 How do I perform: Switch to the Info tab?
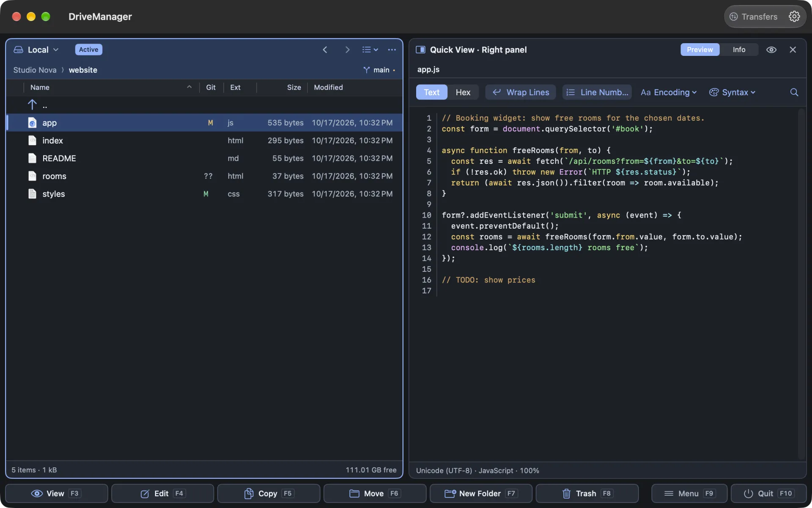coord(739,50)
